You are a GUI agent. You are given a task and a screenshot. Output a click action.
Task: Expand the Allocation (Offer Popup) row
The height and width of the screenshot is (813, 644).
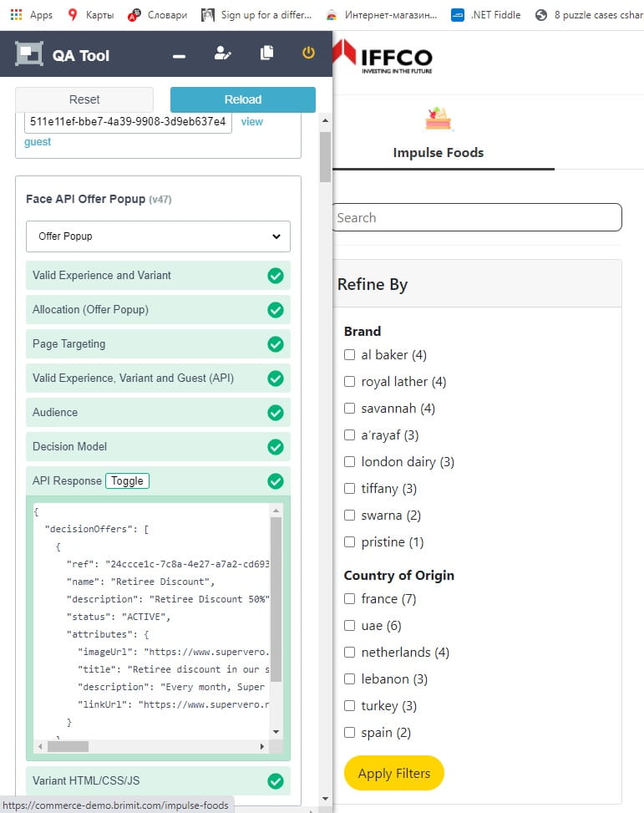(x=158, y=309)
